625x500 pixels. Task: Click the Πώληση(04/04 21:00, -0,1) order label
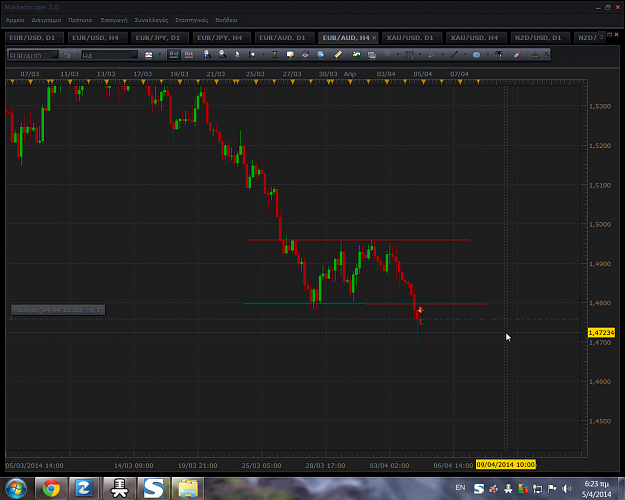(x=58, y=310)
